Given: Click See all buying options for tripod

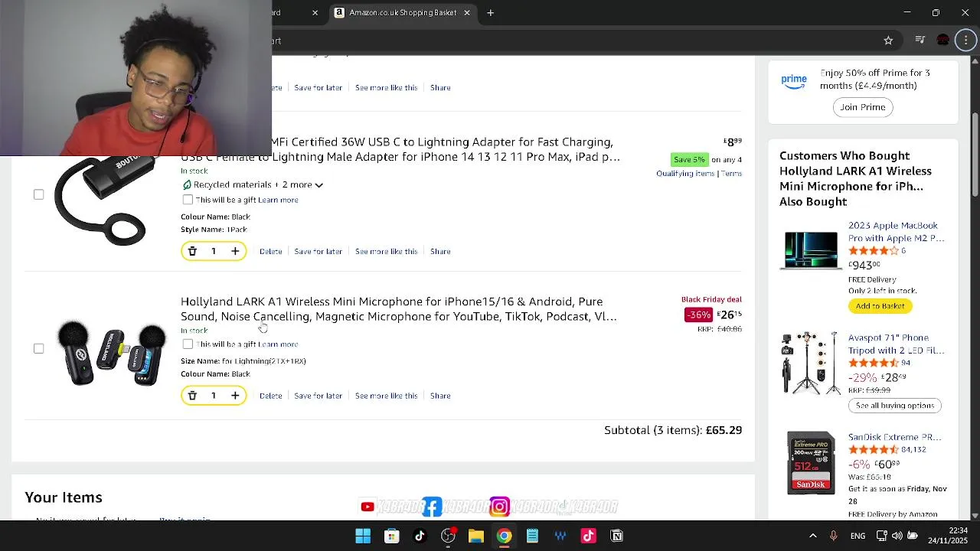Looking at the screenshot, I should (895, 406).
